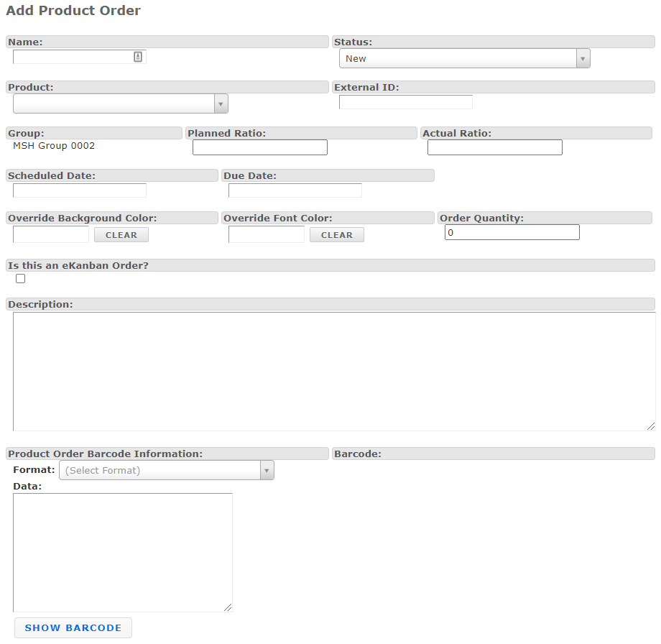Click the Name input field
The width and height of the screenshot is (661, 644).
[80, 57]
